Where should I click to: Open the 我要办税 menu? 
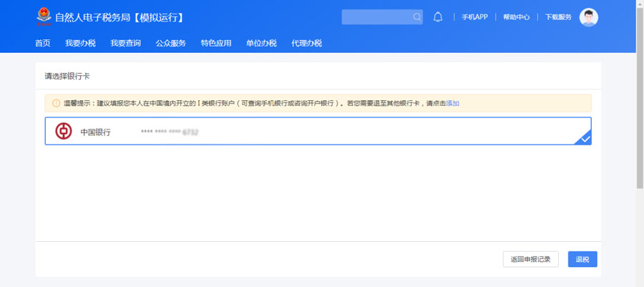click(80, 43)
